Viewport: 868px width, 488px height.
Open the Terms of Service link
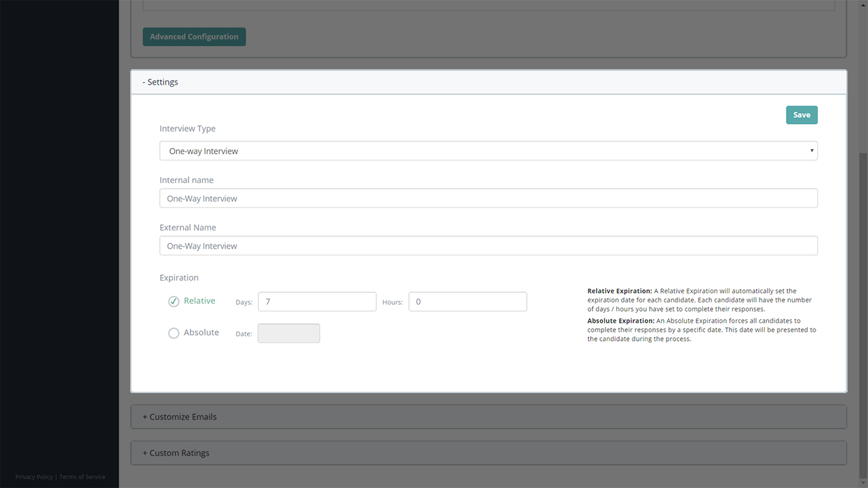pyautogui.click(x=82, y=477)
